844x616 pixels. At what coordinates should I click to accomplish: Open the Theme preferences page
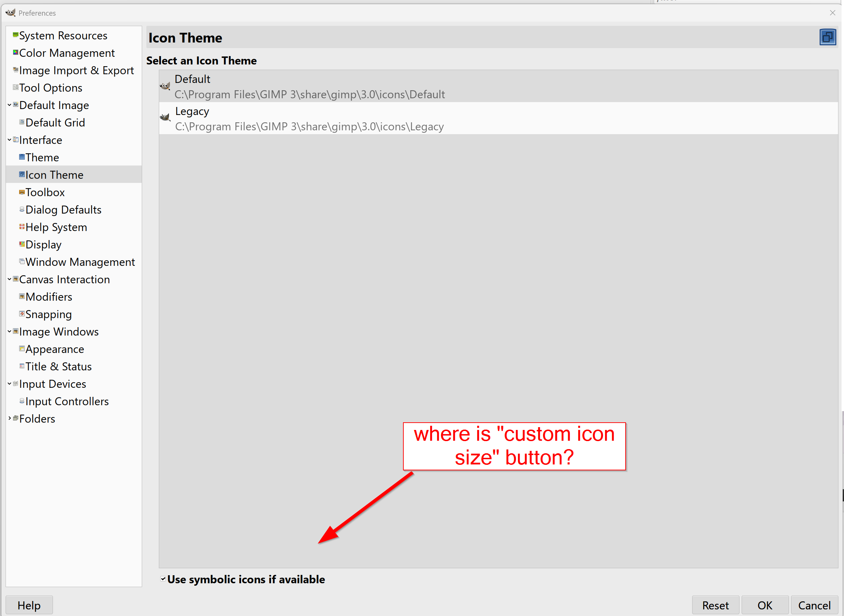point(42,157)
